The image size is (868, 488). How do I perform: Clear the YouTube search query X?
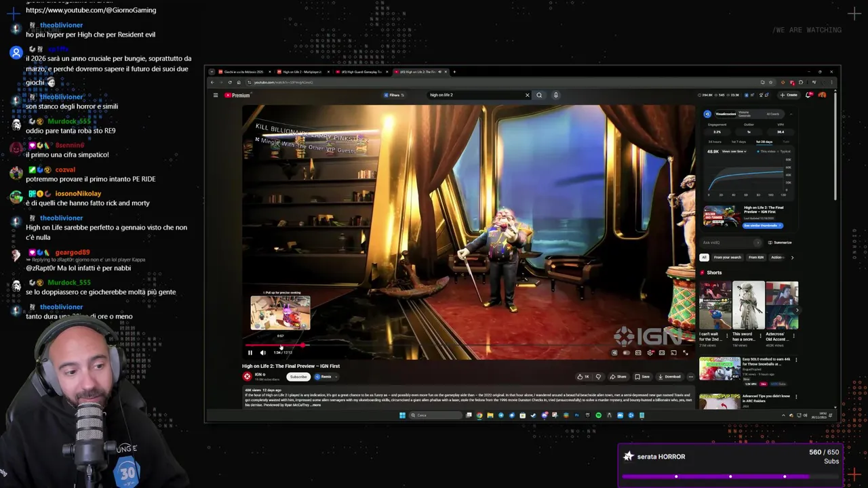(527, 95)
